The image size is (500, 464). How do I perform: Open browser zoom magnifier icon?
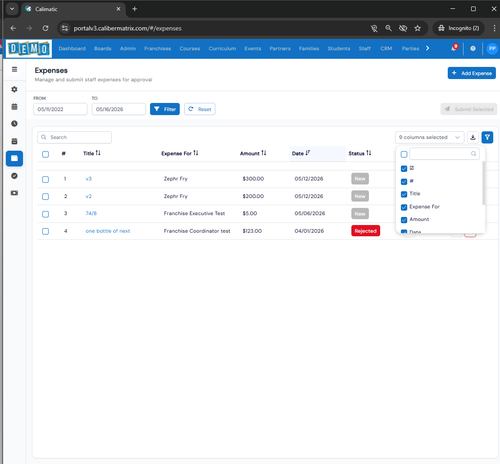tap(388, 28)
